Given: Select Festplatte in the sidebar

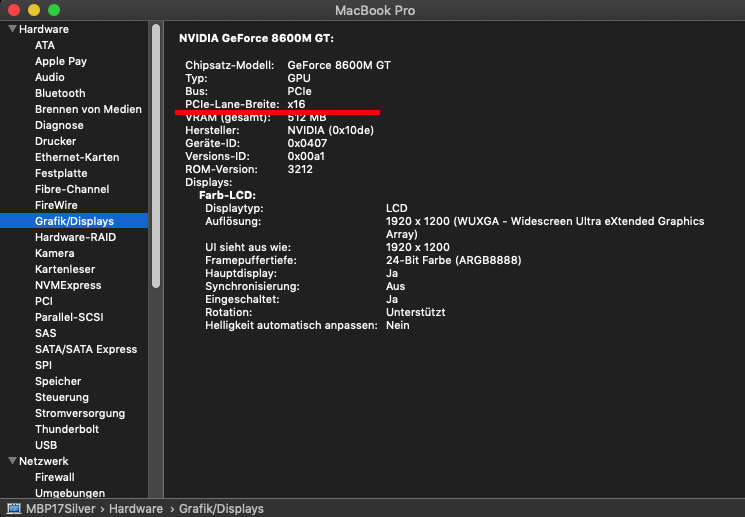Looking at the screenshot, I should (61, 173).
